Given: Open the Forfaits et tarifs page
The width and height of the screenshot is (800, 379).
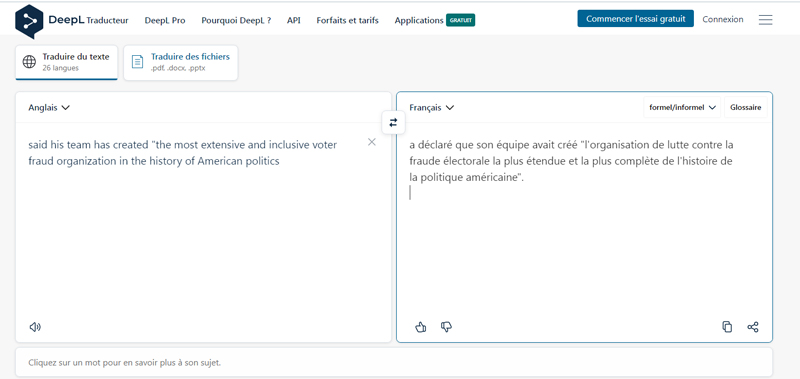Looking at the screenshot, I should 347,20.
